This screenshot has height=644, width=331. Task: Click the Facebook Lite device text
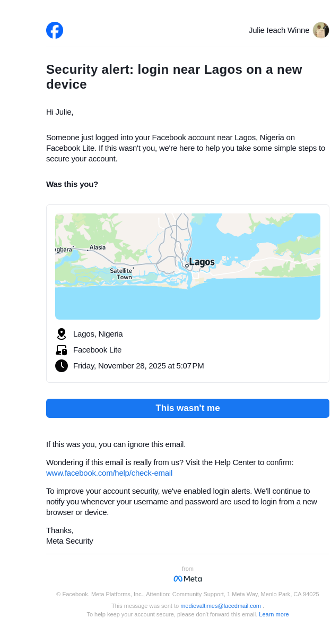click(x=98, y=350)
